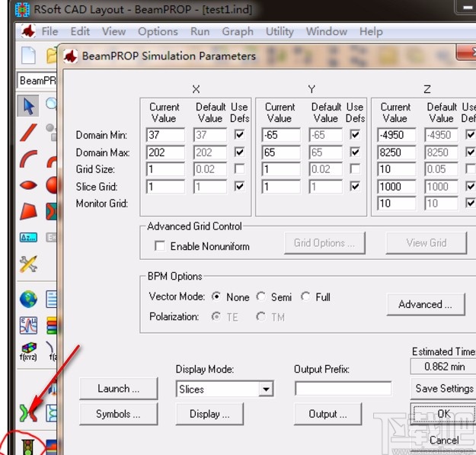This screenshot has width=476, height=455.
Task: Open the Utility menu
Action: tap(280, 31)
